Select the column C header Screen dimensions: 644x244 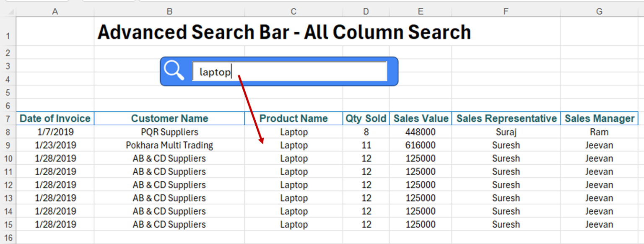click(x=293, y=12)
